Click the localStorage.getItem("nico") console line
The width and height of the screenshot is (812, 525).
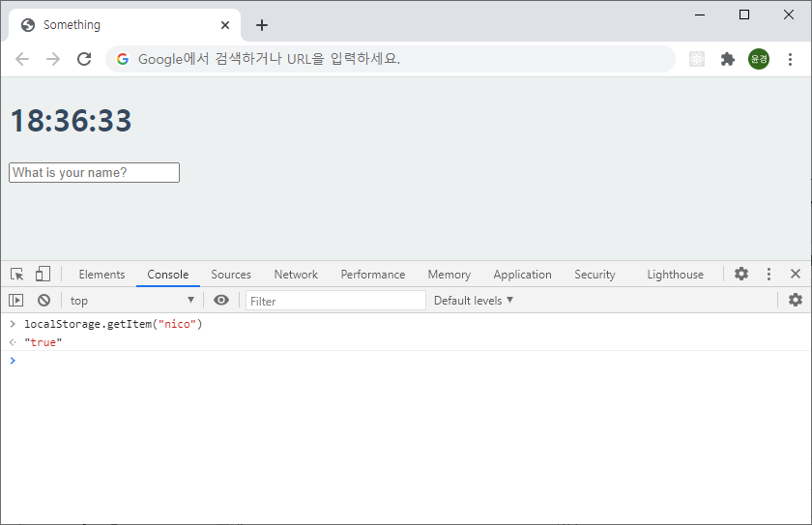113,324
